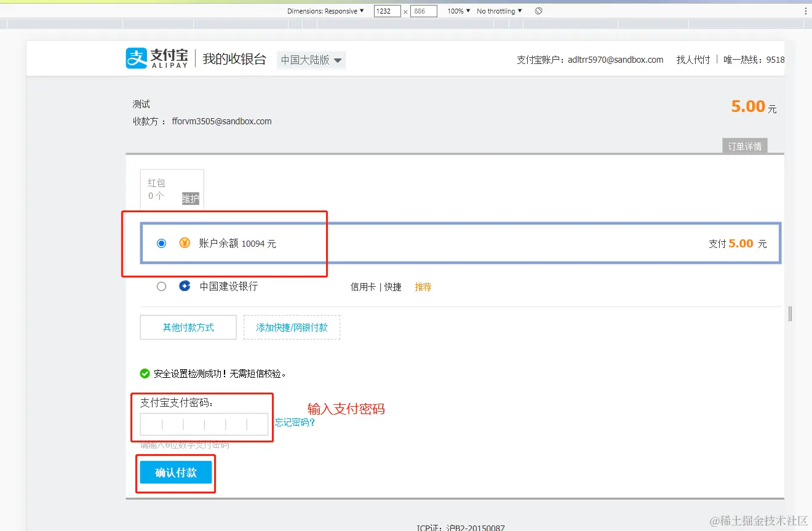Open 订单详情 order details tab
The height and width of the screenshot is (531, 812).
(x=744, y=146)
